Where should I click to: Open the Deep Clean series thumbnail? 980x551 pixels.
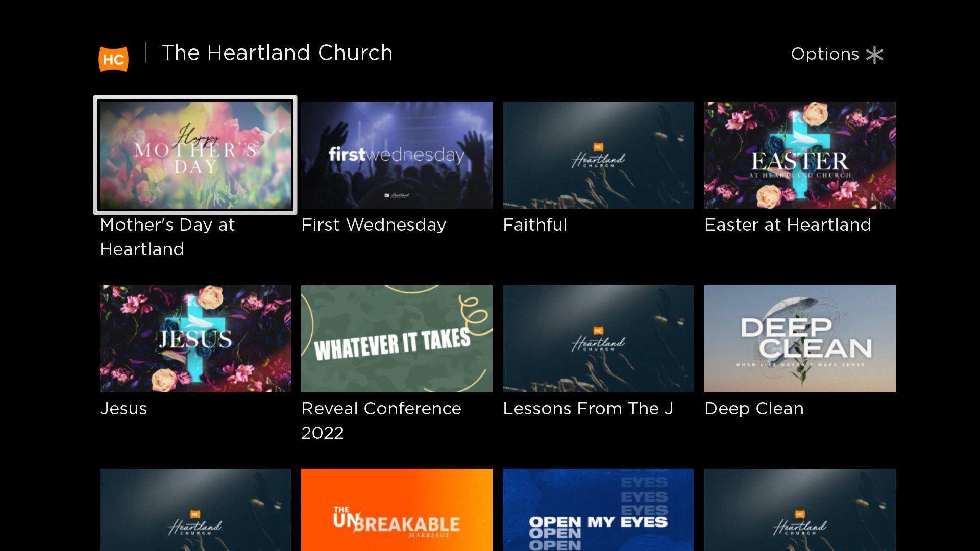tap(800, 339)
